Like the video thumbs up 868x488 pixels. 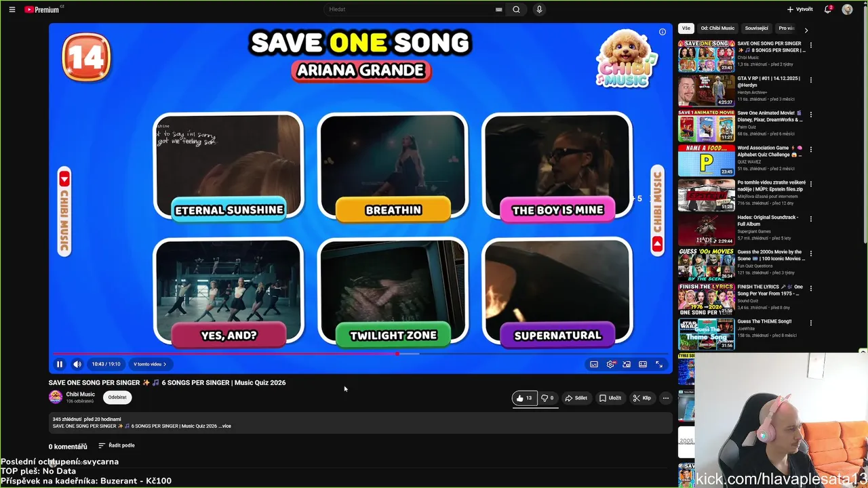coord(524,398)
